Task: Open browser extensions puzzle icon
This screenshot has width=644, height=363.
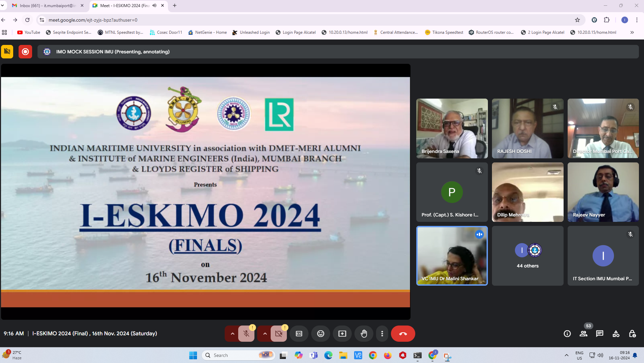Action: pyautogui.click(x=607, y=20)
